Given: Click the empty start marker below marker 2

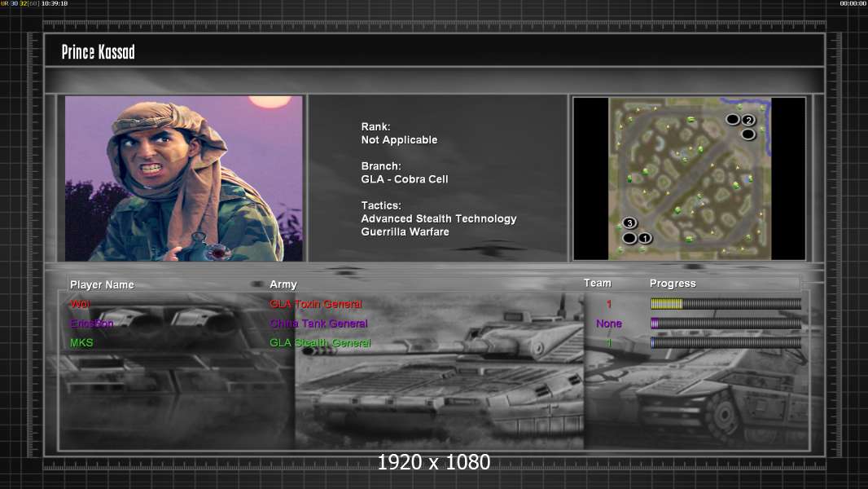Looking at the screenshot, I should tap(747, 134).
